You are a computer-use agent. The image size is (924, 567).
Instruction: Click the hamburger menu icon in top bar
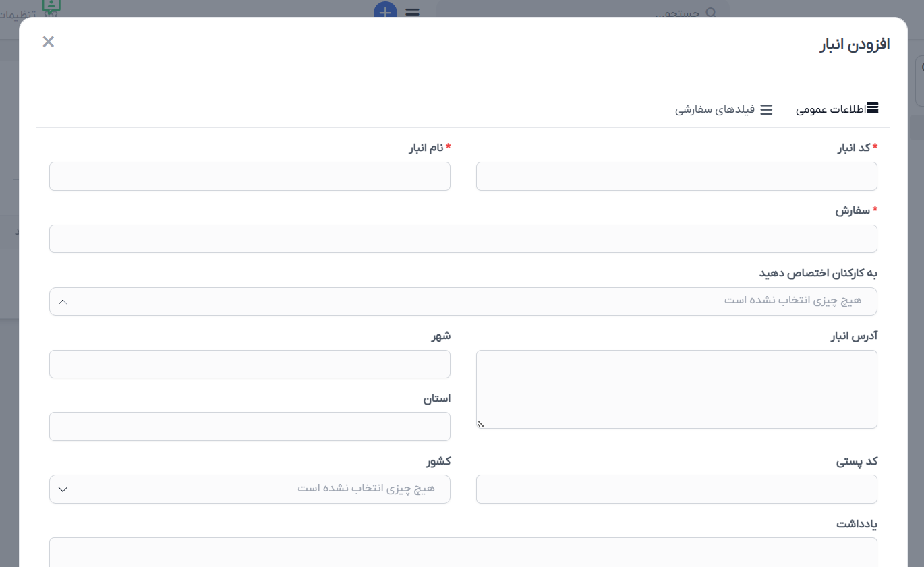[x=412, y=12]
